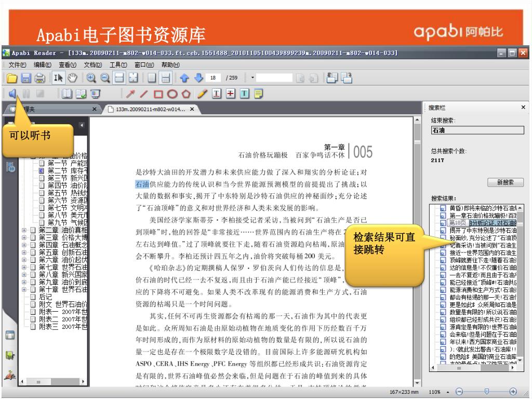Screen dimensions: 532x399
Task: Open the toolbar search field dropdown arrow
Action: point(252,78)
